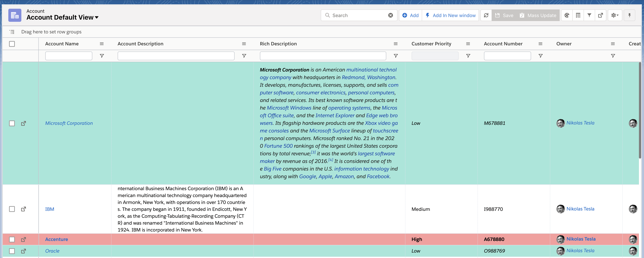Click the Customer Priority column filter funnel
The image size is (644, 258).
click(468, 56)
